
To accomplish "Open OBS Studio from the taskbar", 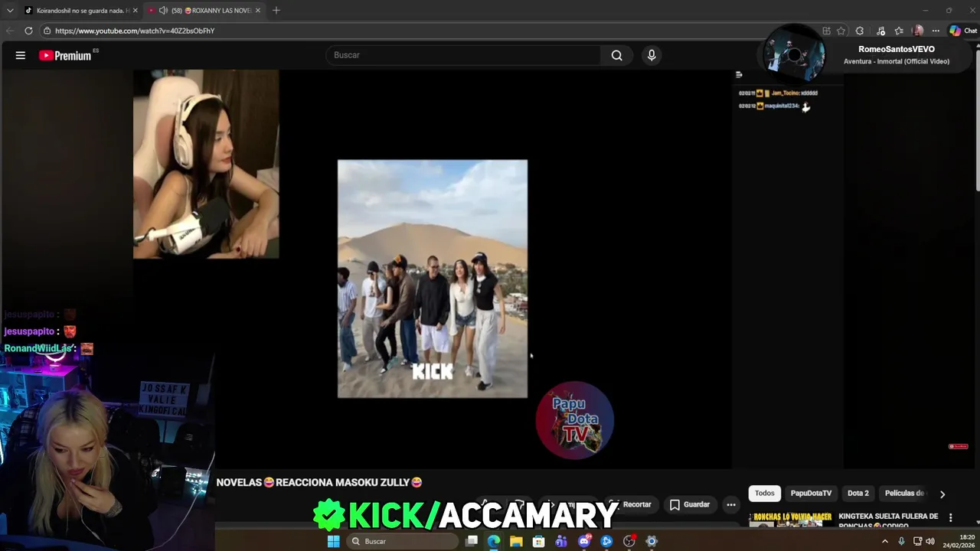I will click(629, 541).
